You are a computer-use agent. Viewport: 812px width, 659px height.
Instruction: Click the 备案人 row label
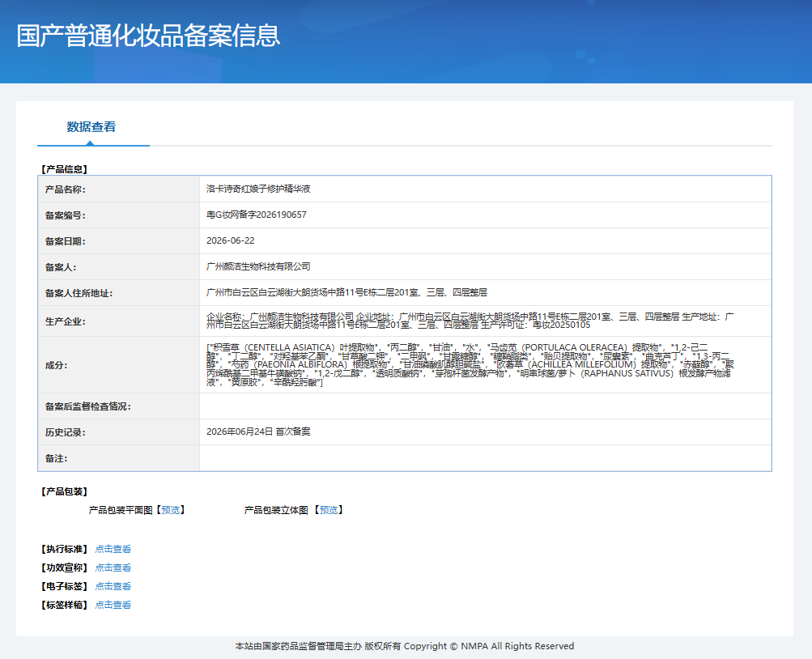pyautogui.click(x=61, y=267)
